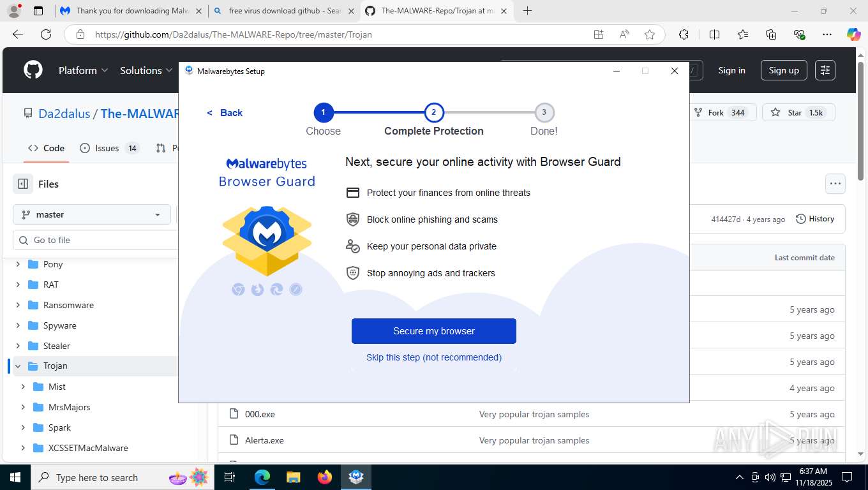Open the Alerta.exe file entry
Image resolution: width=868 pixels, height=490 pixels.
coord(264,440)
